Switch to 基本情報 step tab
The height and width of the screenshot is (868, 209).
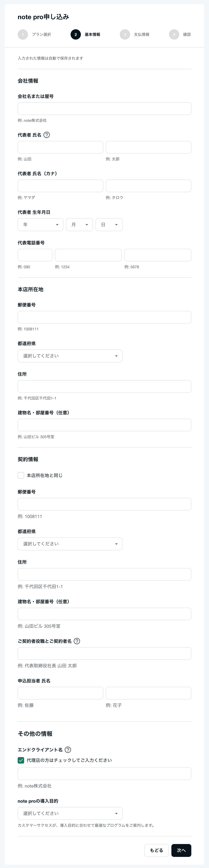(93, 34)
